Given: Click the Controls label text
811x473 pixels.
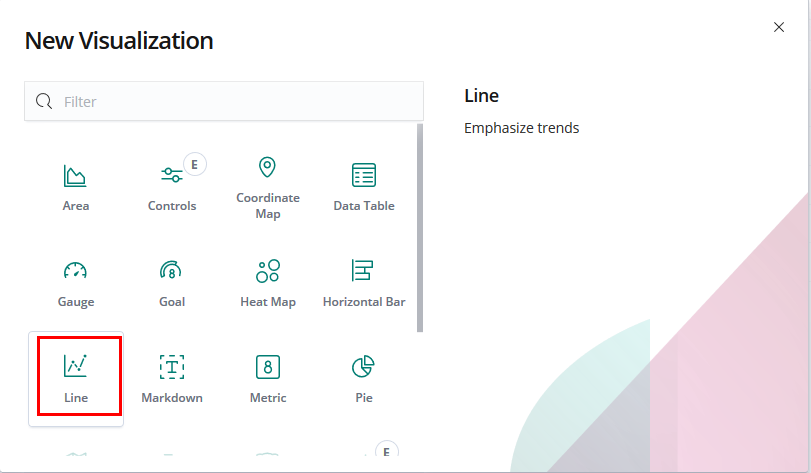Looking at the screenshot, I should click(172, 206).
